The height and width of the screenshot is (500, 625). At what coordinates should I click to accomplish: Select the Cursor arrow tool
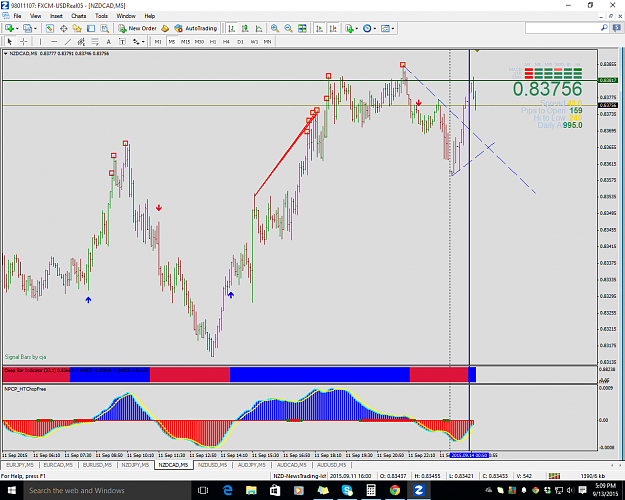pyautogui.click(x=10, y=41)
